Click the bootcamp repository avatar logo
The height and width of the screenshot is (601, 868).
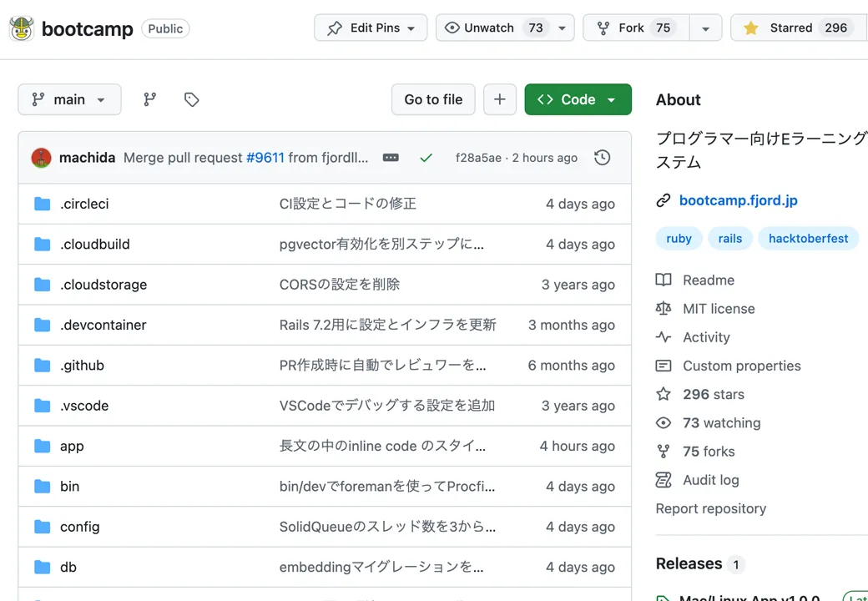[x=22, y=28]
